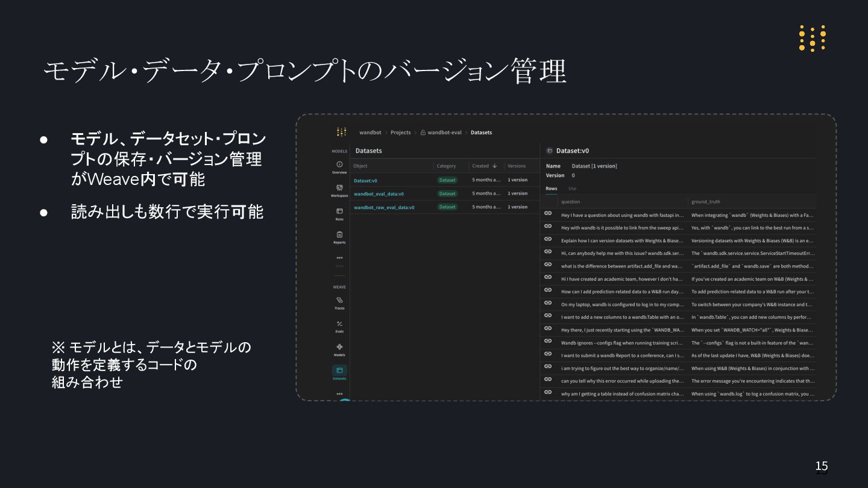Open Weave Models in the sidebar
Viewport: 868px width, 488px height.
[x=339, y=350]
